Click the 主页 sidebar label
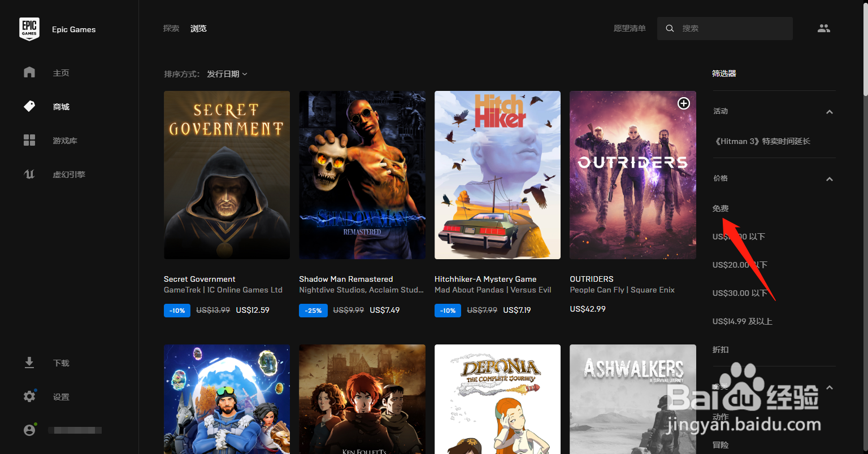 pyautogui.click(x=61, y=73)
